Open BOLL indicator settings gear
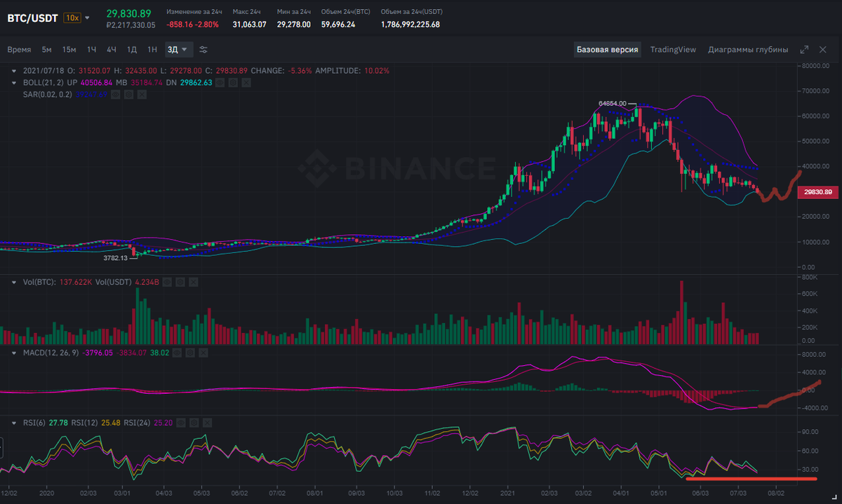Screen dimensions: 842x504 (x=233, y=83)
